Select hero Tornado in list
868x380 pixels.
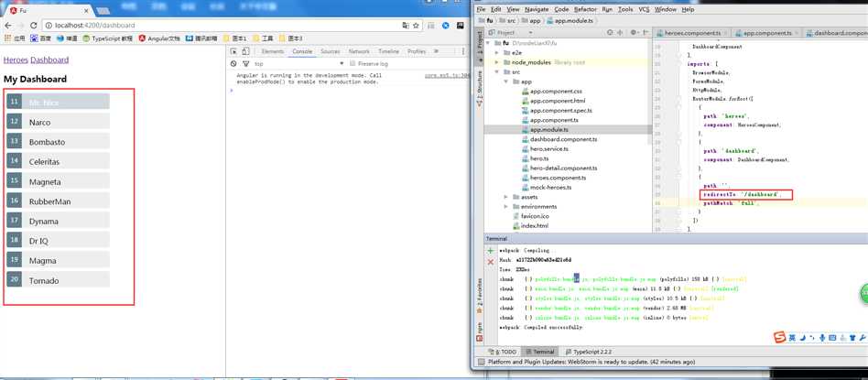[58, 280]
